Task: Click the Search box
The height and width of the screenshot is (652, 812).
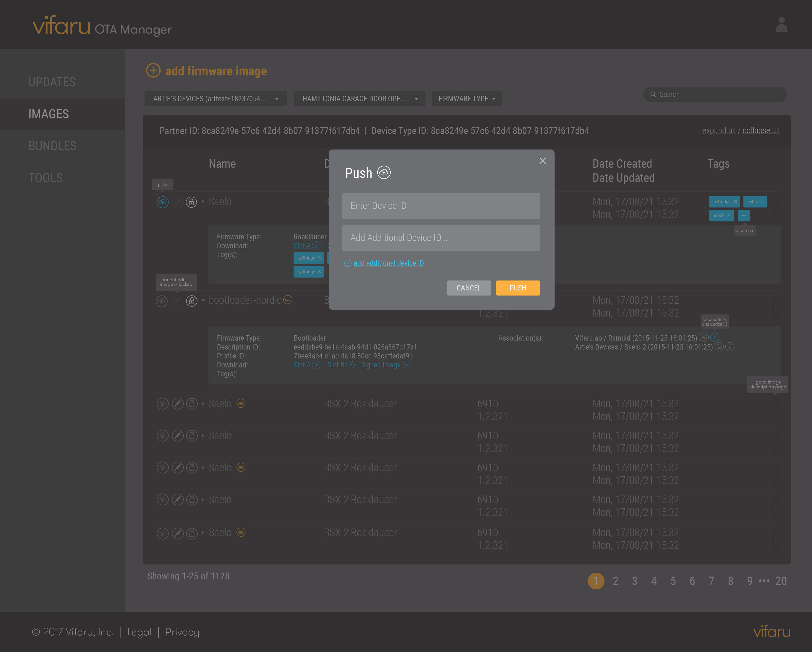Action: (x=715, y=95)
